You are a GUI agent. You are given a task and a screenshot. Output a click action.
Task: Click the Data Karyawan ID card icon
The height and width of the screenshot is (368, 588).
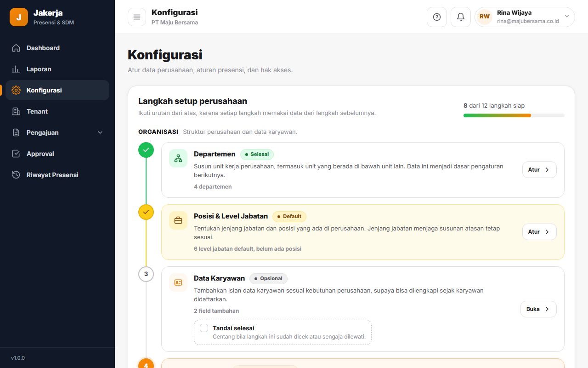(x=178, y=282)
